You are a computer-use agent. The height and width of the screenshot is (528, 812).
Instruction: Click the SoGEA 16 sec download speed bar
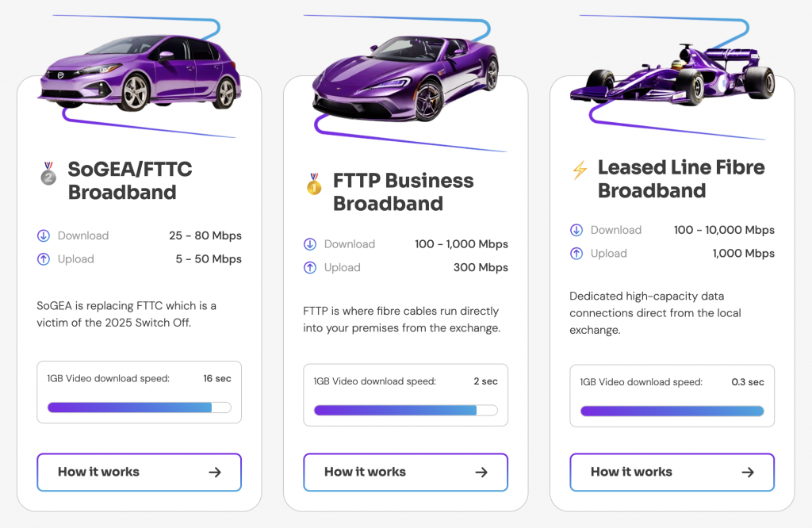[139, 407]
